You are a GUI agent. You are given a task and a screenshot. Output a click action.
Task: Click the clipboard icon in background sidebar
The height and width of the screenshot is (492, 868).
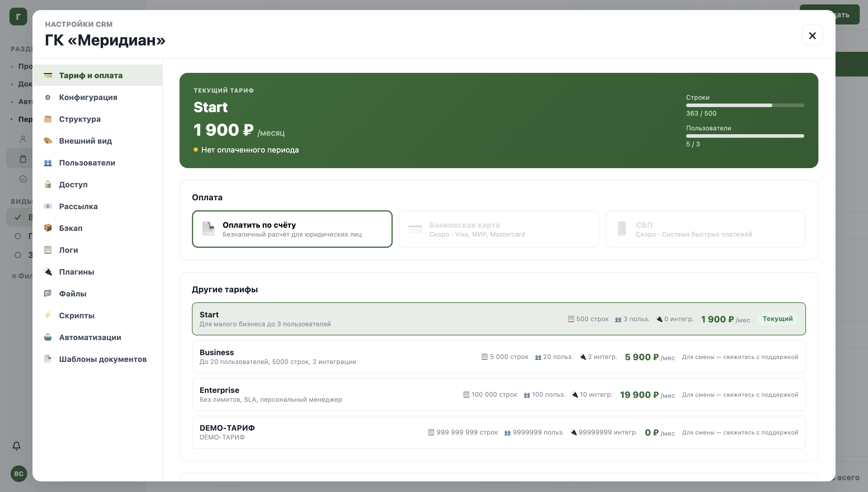23,159
